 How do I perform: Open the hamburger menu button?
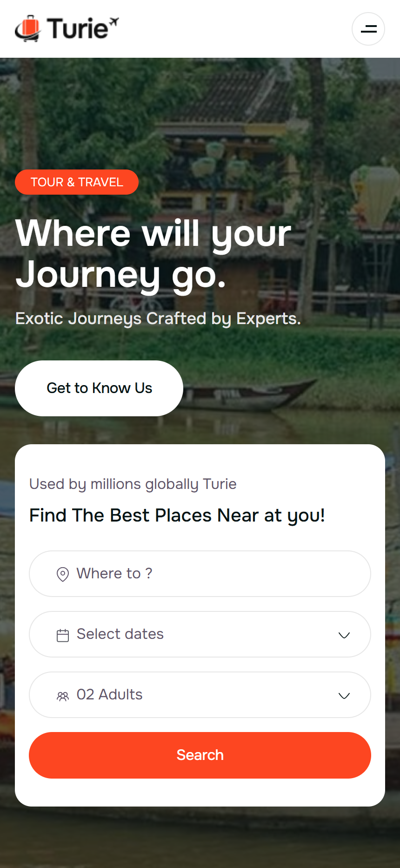click(368, 29)
